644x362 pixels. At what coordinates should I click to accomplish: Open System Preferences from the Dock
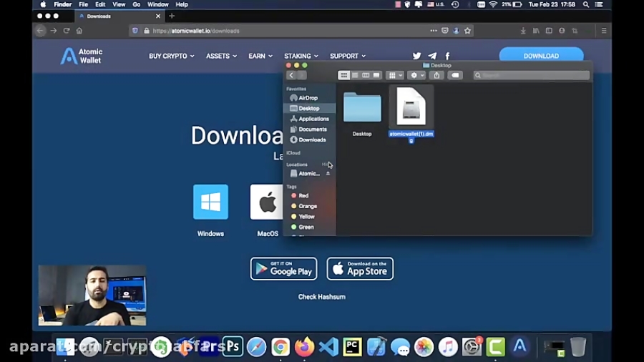[472, 347]
